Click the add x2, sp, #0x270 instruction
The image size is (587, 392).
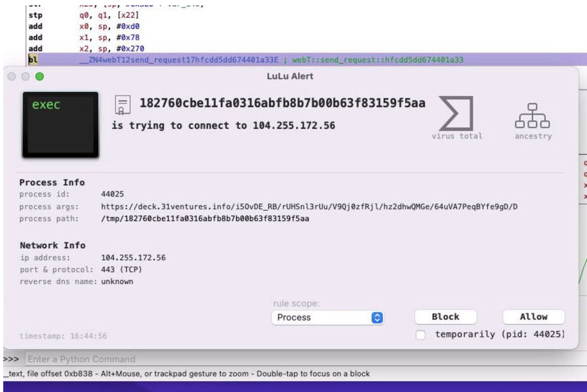pyautogui.click(x=86, y=49)
